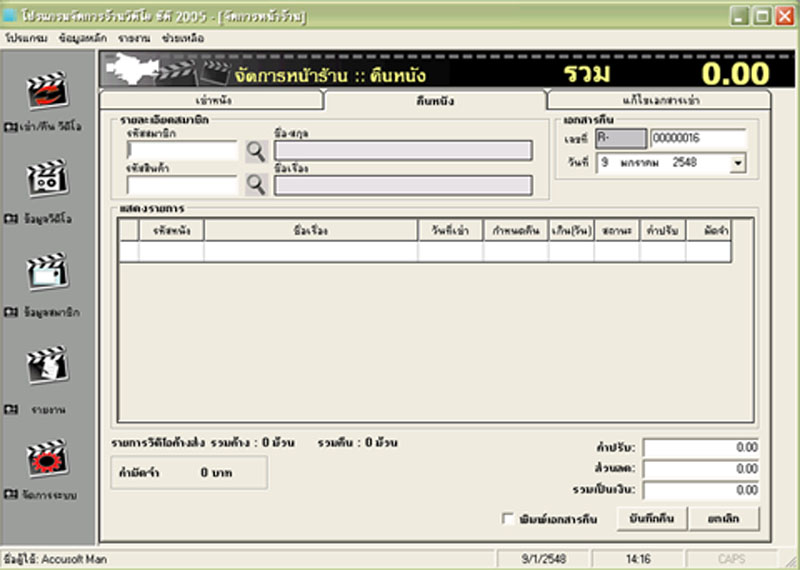Open the โปรแกรม menu
This screenshot has height=570, width=800.
[26, 38]
